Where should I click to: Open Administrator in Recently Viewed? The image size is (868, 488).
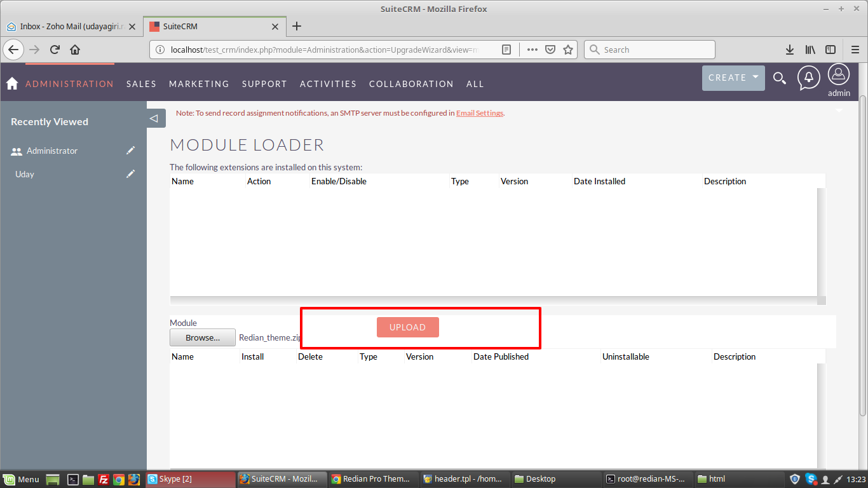52,151
